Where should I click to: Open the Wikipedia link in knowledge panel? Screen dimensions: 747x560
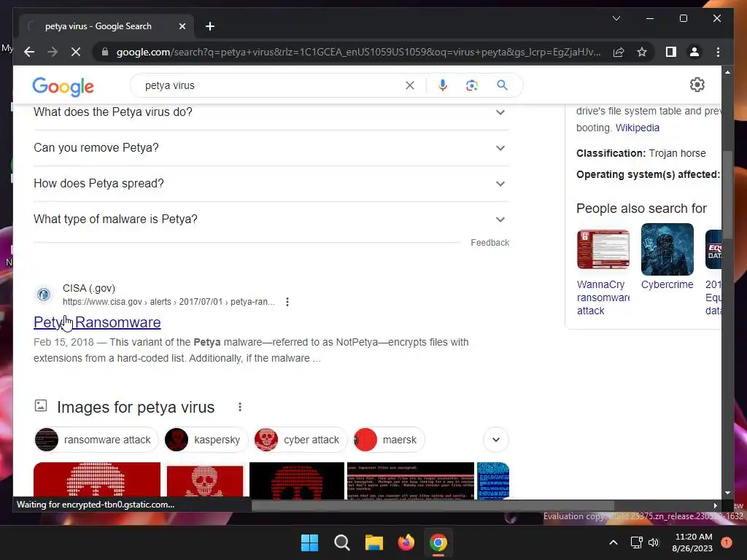click(638, 128)
